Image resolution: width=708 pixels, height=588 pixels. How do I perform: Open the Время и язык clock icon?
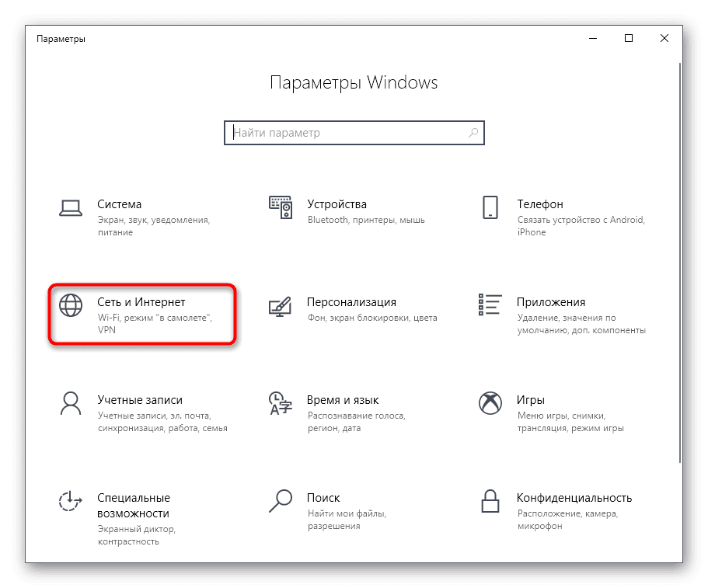[281, 403]
